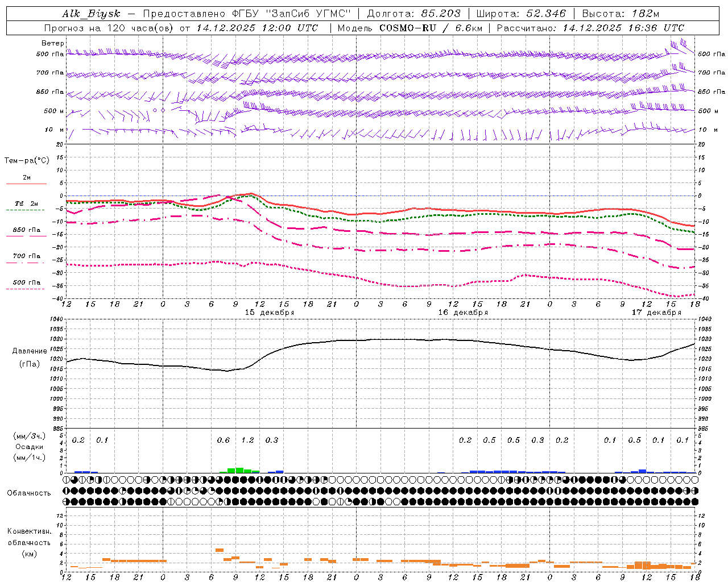Screen dimensions: 728x582
Task: Click the computed time "Рассчитано: 14.12.2025 16:36 UTC"
Action: click(x=590, y=28)
